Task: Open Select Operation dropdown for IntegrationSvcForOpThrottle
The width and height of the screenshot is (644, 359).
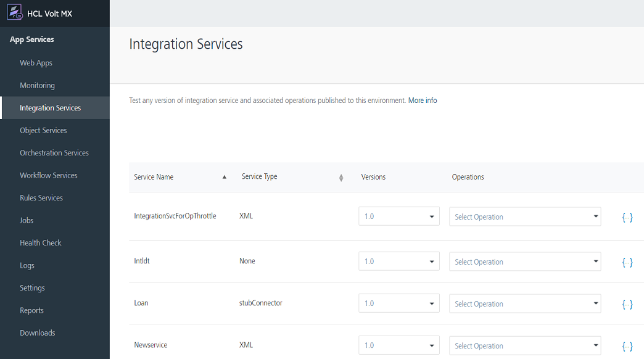Action: point(525,217)
